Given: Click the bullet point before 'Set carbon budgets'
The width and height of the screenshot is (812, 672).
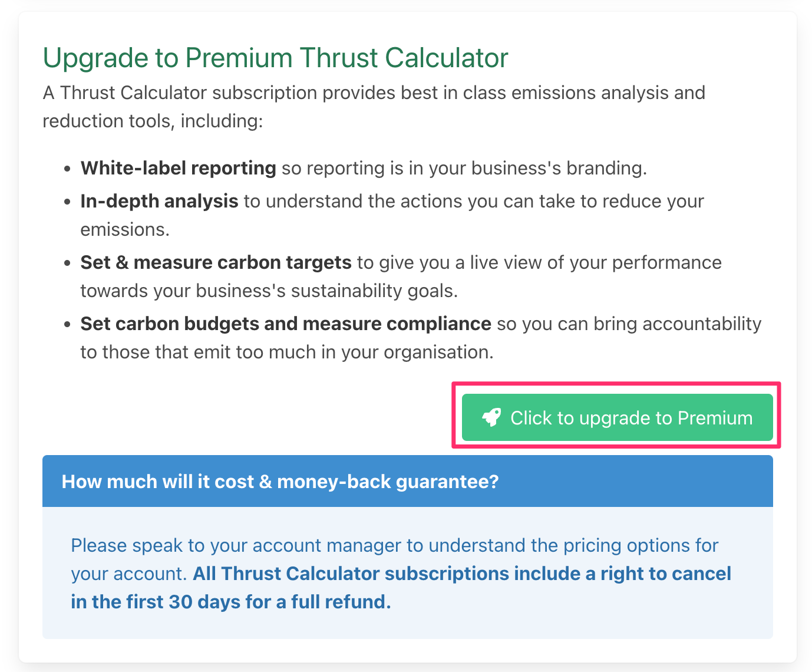Looking at the screenshot, I should [68, 324].
